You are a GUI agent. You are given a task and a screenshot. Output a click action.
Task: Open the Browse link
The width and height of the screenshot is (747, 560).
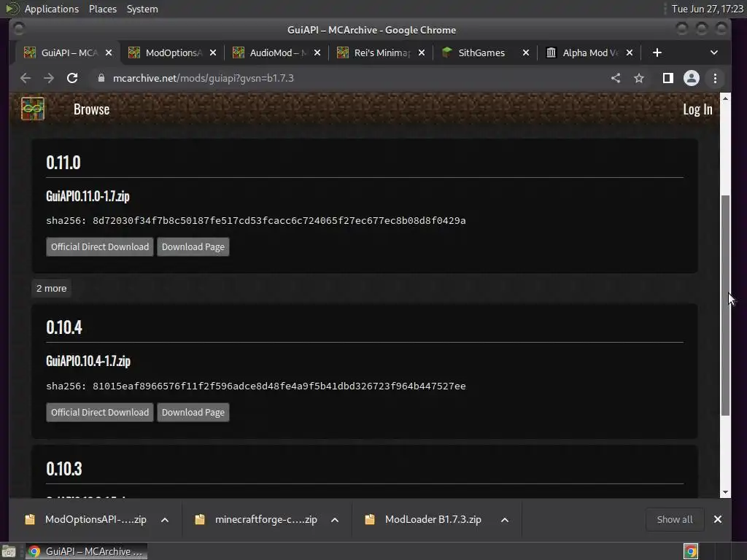point(91,109)
